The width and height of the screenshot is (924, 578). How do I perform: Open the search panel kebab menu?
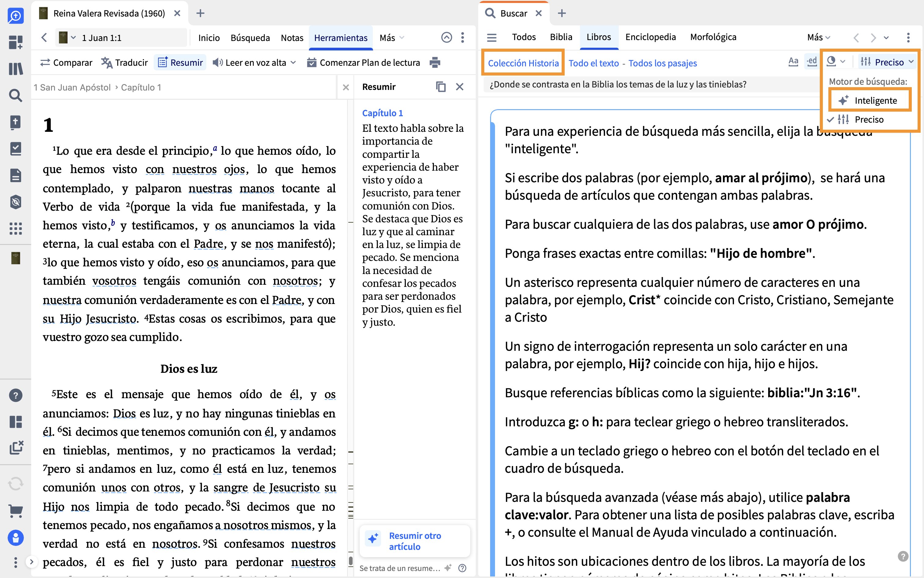click(908, 37)
